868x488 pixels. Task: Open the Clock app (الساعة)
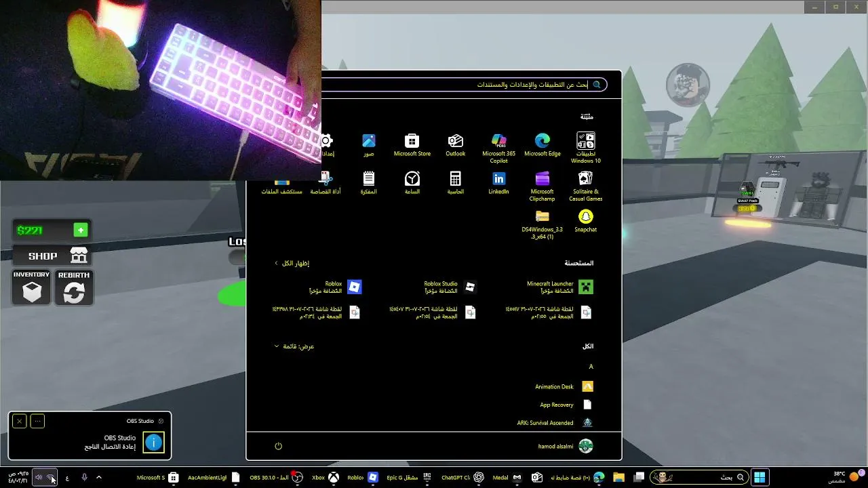click(412, 183)
